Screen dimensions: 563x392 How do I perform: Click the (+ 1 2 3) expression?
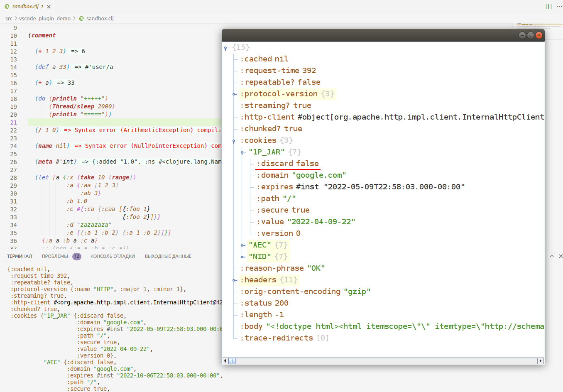51,51
